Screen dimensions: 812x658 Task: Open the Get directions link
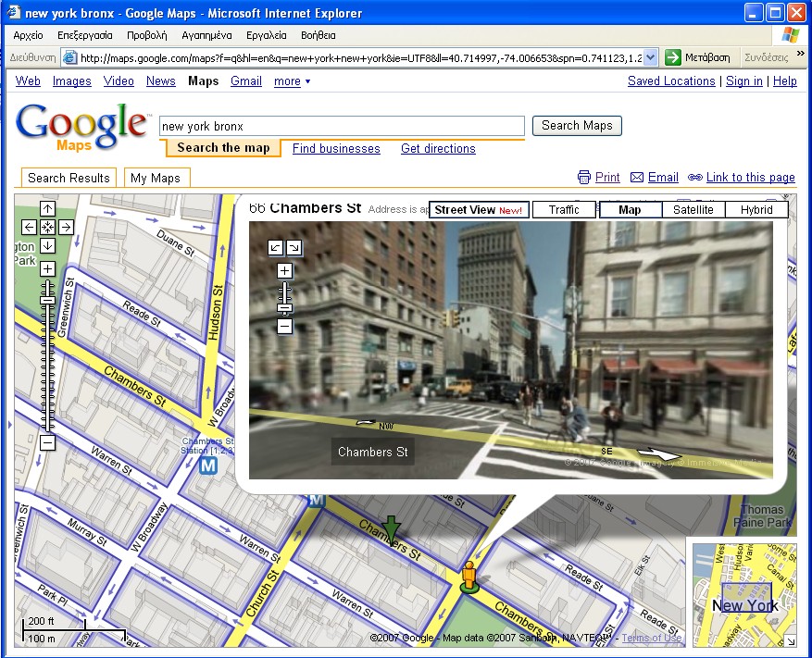438,149
